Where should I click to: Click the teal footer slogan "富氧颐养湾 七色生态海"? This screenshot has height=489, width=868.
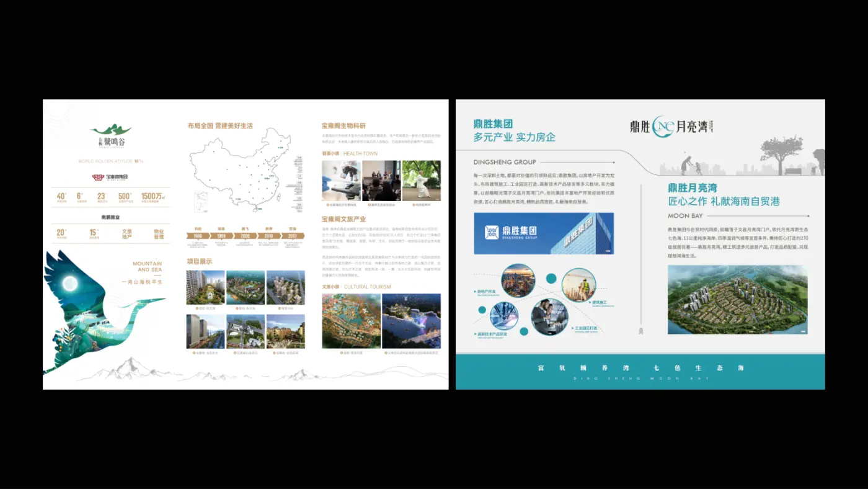click(x=640, y=368)
